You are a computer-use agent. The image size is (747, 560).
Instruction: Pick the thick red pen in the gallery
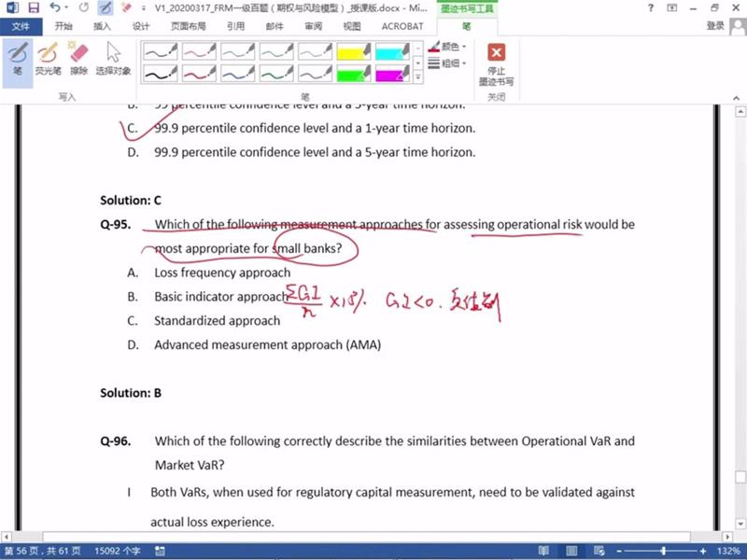coord(199,74)
